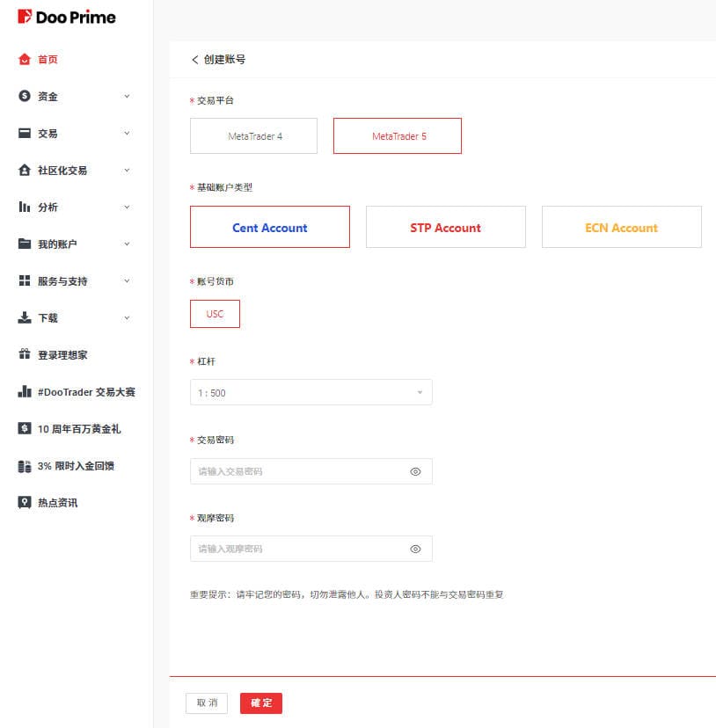Image resolution: width=716 pixels, height=728 pixels.
Task: Select MetaTrader 4 platform
Action: [253, 135]
